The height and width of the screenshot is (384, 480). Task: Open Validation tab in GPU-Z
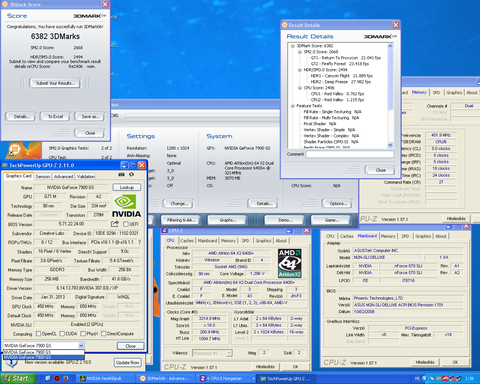pyautogui.click(x=86, y=176)
